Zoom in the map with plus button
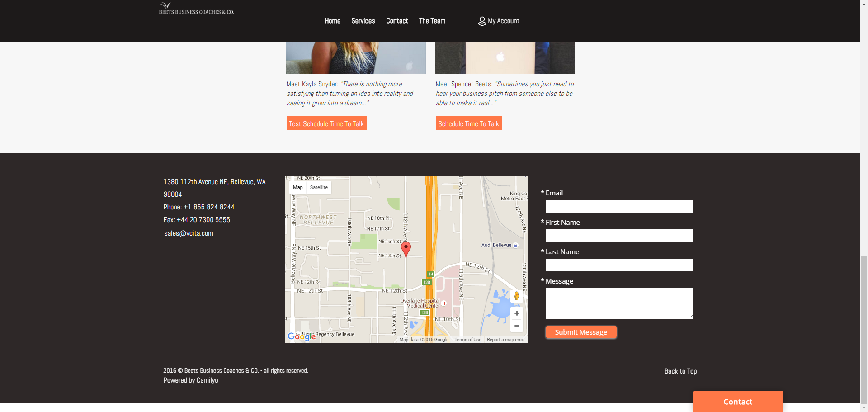 click(517, 313)
